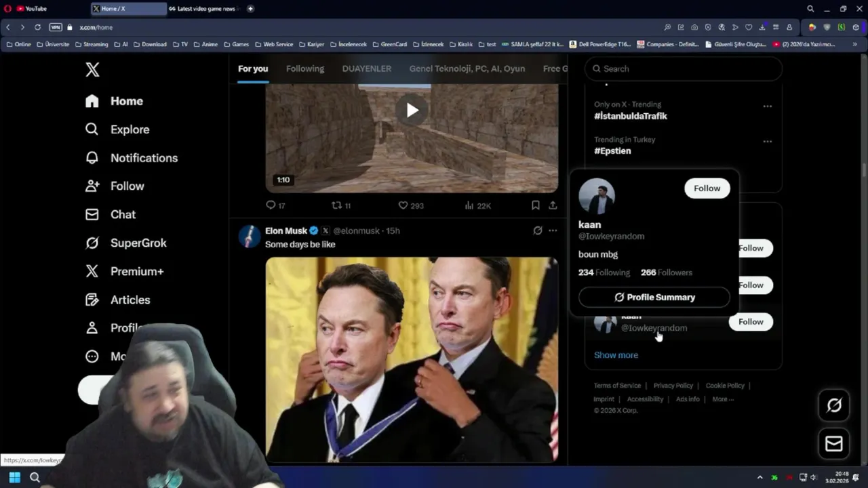Viewport: 868px width, 488px height.
Task: Click the browser tab search magnifier
Action: click(x=810, y=9)
